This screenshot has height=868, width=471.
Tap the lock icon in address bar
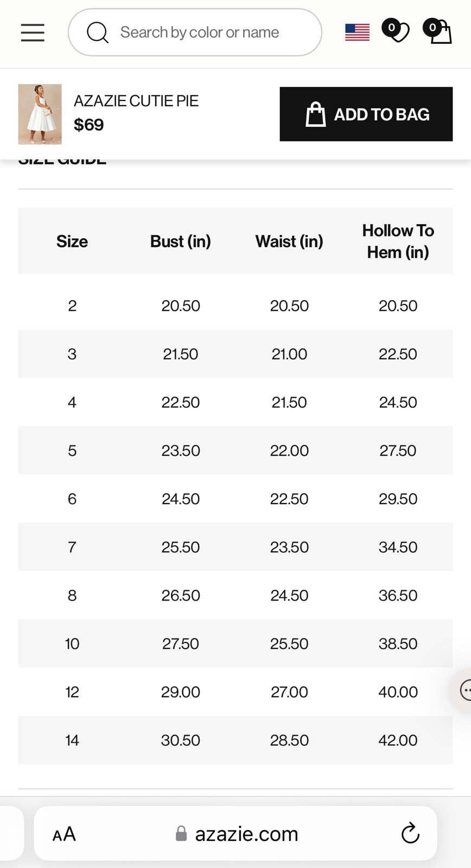pos(181,834)
